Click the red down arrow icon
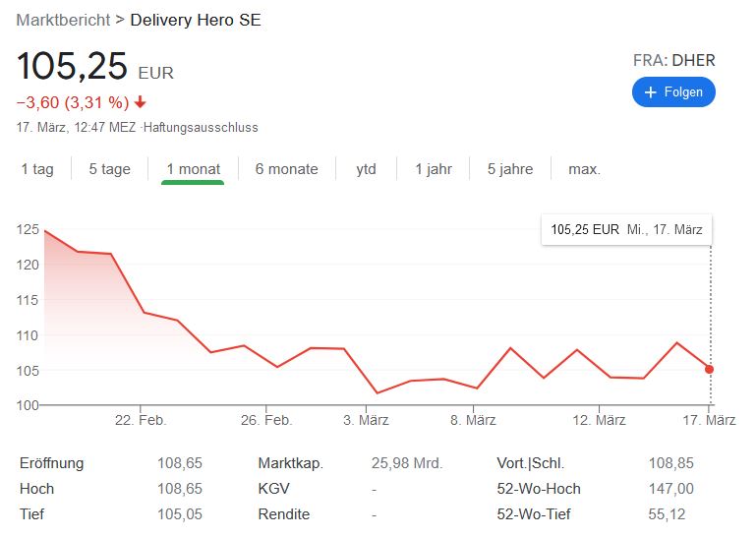756x538 pixels. [141, 102]
